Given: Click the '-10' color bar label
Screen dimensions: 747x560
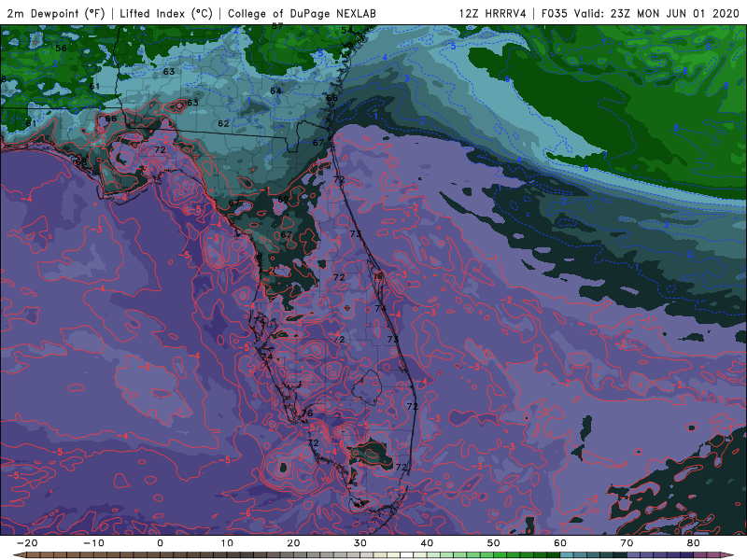Looking at the screenshot, I should (93, 543).
